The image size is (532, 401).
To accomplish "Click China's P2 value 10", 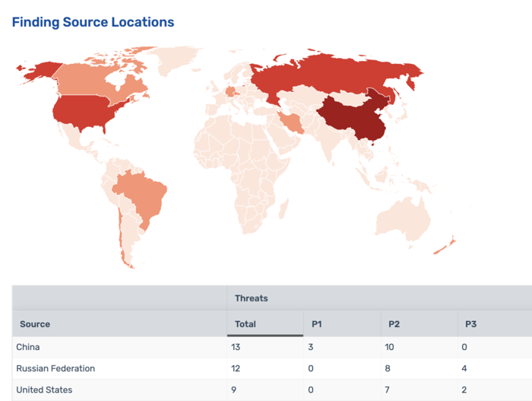I will point(389,347).
